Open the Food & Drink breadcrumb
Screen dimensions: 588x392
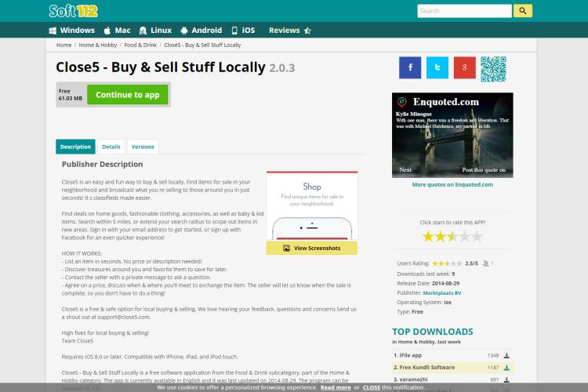coord(140,45)
